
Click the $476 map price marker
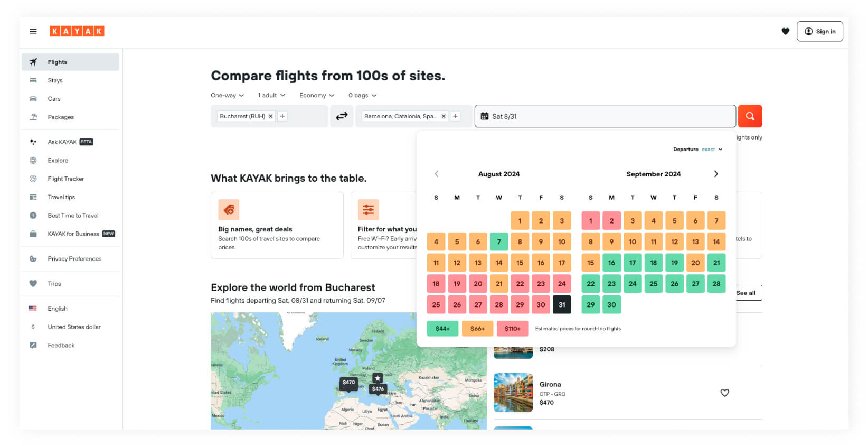click(378, 389)
